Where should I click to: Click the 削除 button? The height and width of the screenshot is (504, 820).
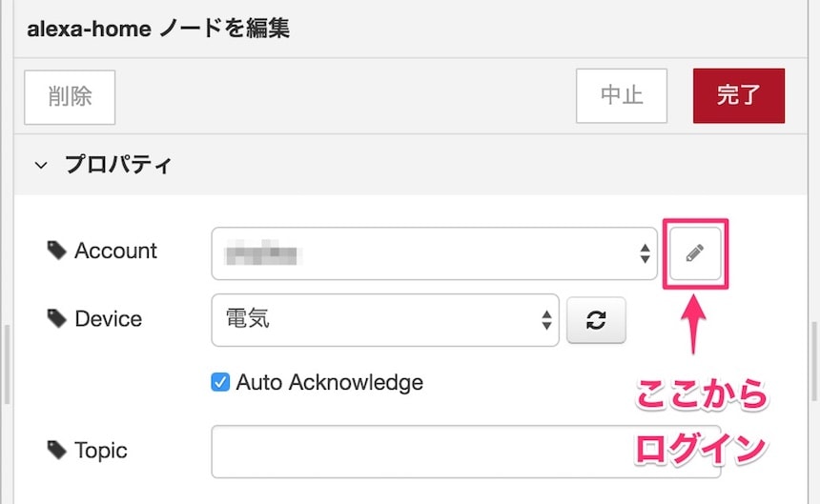click(70, 96)
